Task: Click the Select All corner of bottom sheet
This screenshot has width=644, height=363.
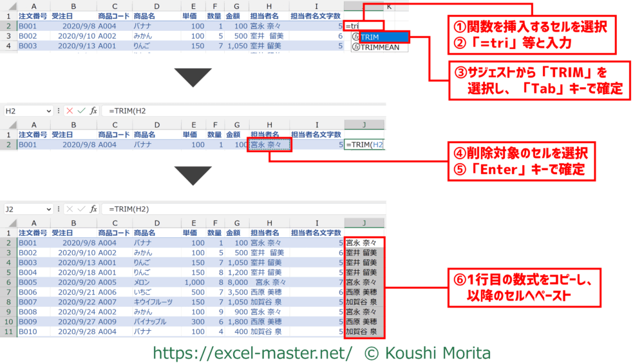Action: pyautogui.click(x=9, y=222)
